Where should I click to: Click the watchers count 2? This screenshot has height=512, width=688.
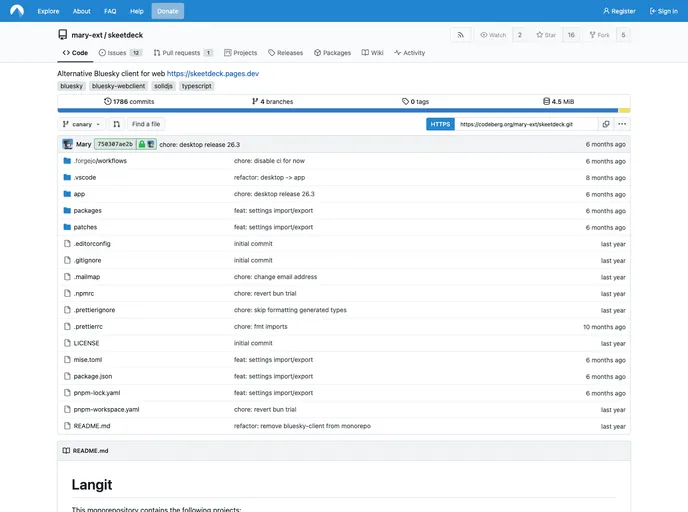click(x=520, y=35)
